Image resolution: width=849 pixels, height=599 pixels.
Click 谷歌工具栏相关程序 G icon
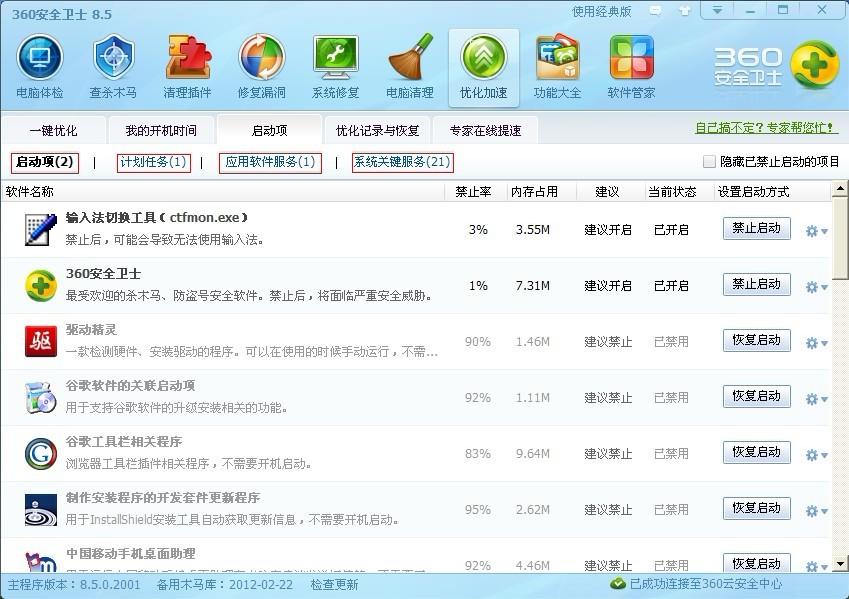coord(41,453)
